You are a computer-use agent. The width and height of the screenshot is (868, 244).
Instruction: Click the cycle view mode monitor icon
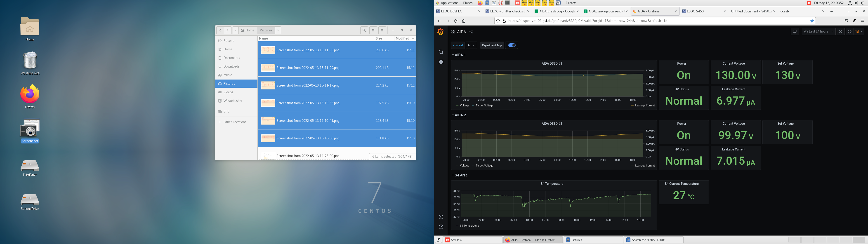coord(795,32)
